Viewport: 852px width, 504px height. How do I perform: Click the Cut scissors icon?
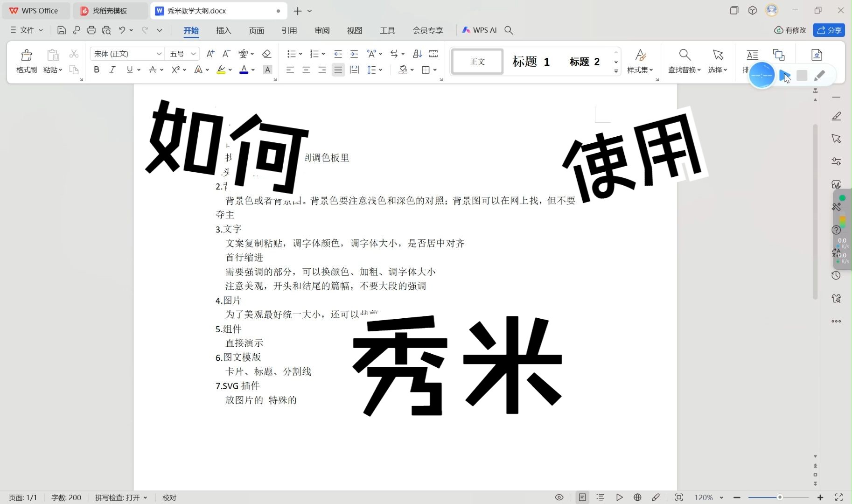[74, 54]
